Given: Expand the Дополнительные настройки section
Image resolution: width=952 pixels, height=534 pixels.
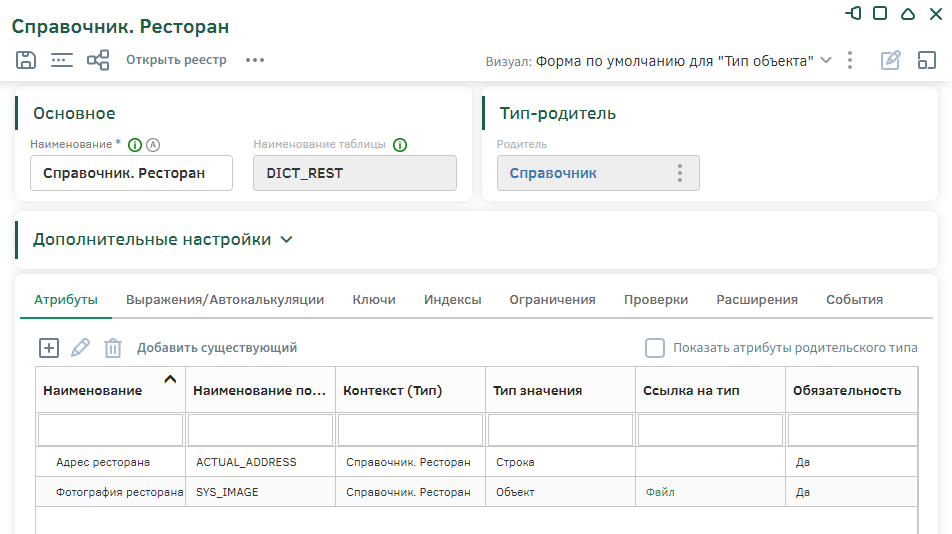Looking at the screenshot, I should [x=286, y=240].
